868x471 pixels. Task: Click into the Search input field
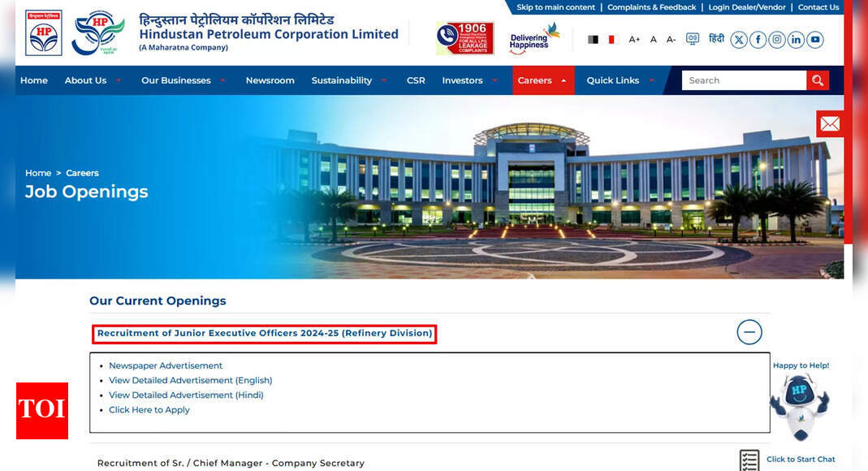tap(743, 80)
